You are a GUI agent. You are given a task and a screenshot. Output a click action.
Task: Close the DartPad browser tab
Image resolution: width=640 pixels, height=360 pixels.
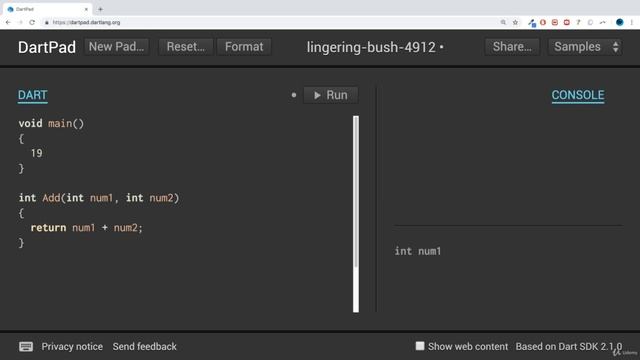[x=86, y=9]
